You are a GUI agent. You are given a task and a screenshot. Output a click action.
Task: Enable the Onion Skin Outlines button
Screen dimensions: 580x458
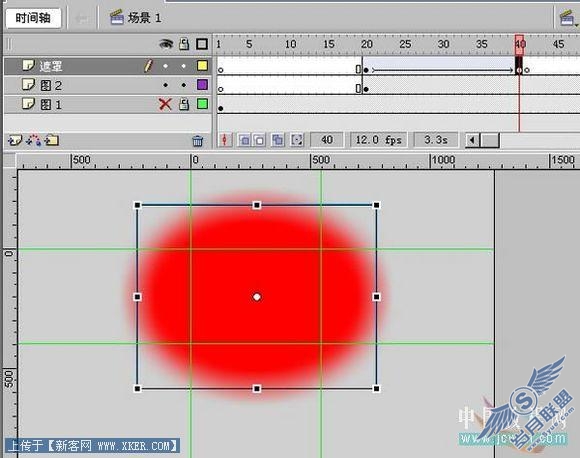259,140
